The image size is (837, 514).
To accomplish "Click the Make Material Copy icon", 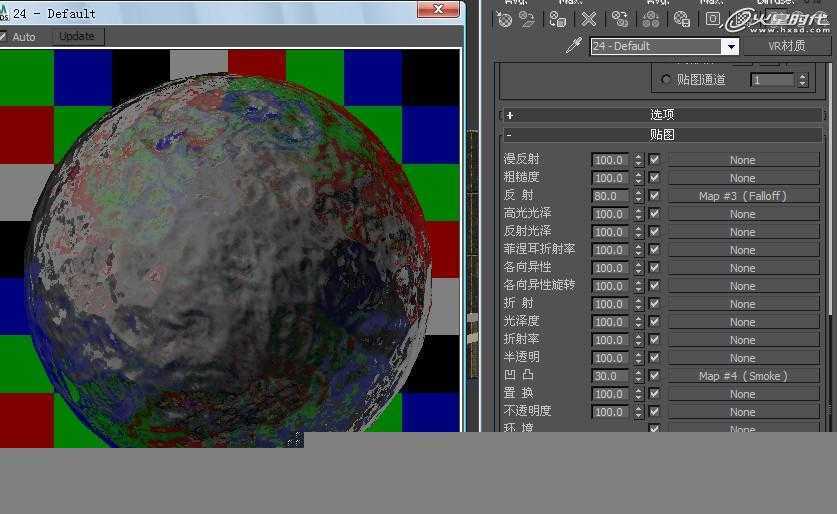I will point(620,20).
